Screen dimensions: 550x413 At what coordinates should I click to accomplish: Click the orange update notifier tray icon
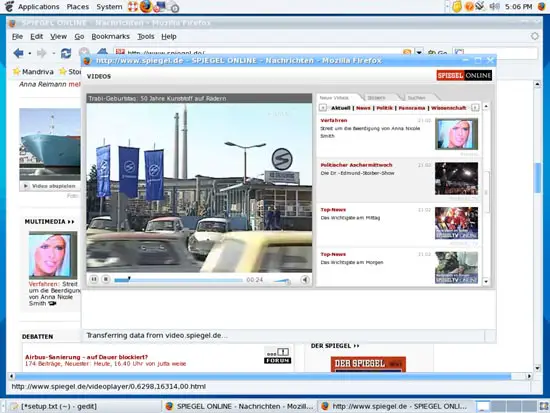[469, 7]
